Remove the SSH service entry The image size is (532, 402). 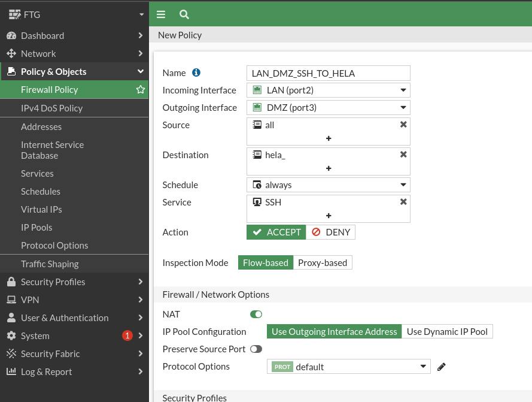(403, 201)
